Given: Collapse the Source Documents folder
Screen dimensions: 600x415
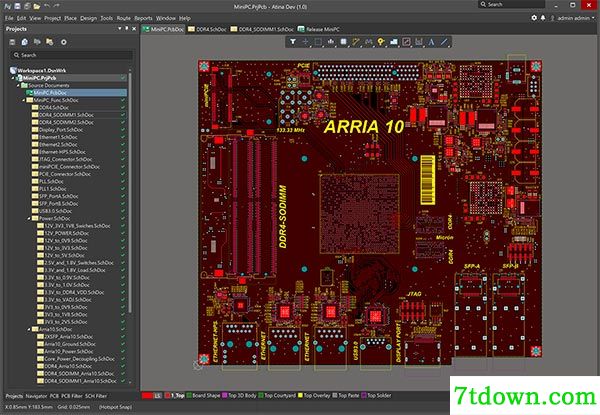Looking at the screenshot, I should click(x=18, y=85).
